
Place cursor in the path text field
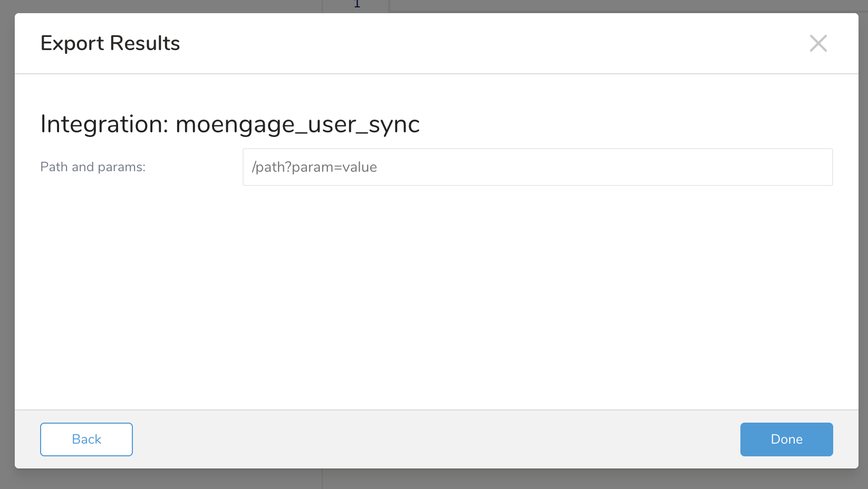[x=537, y=167]
